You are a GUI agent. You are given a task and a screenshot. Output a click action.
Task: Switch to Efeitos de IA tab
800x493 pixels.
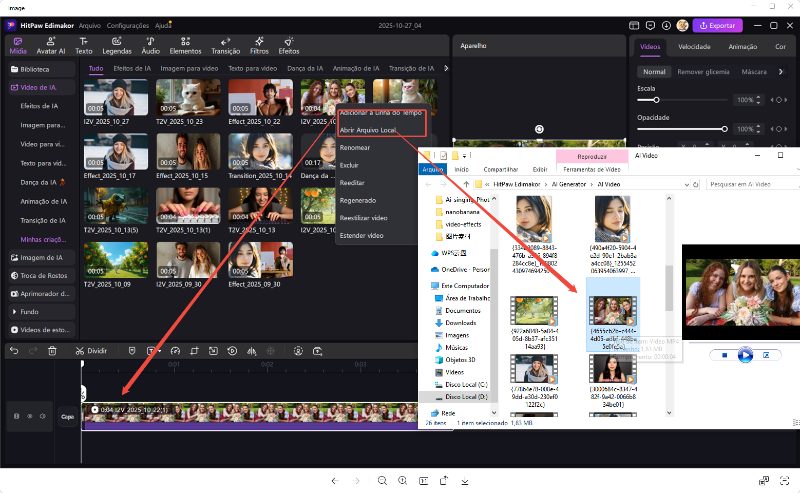pos(132,68)
